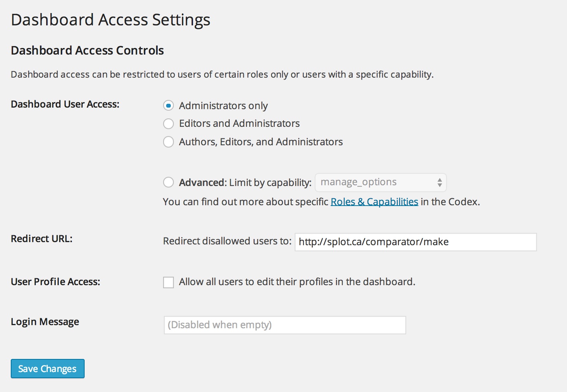Enable the Advanced limit by capability radio

(168, 182)
